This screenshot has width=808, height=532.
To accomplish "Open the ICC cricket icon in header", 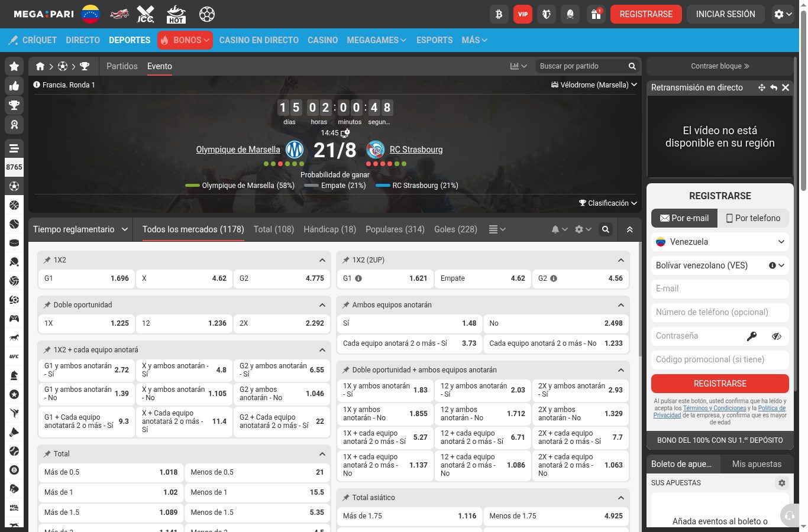I will (146, 14).
